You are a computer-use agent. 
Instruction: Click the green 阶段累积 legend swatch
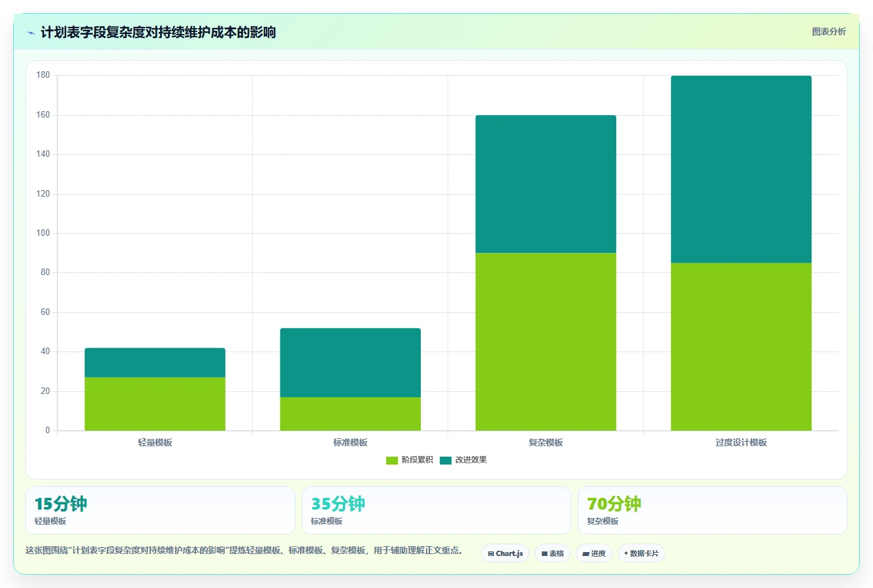pos(392,461)
